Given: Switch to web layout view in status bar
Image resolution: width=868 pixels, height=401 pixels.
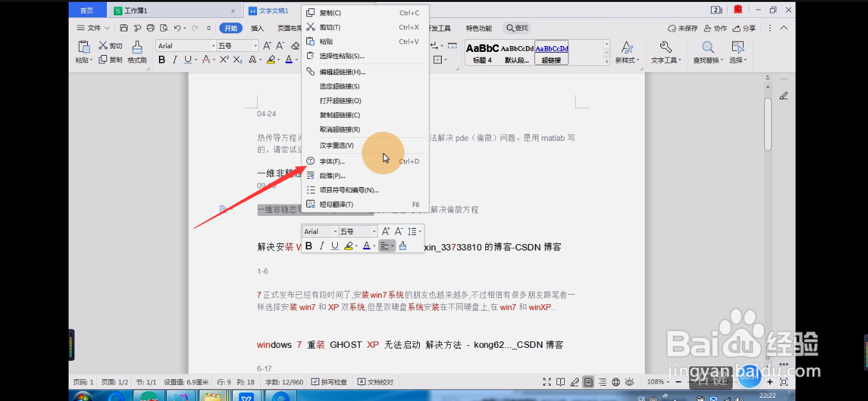Looking at the screenshot, I should 615,381.
